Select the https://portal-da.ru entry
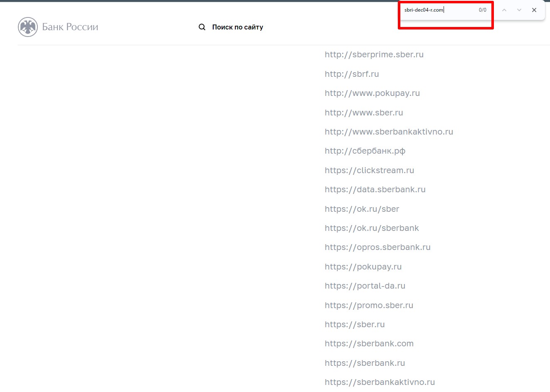Image resolution: width=550 pixels, height=392 pixels. point(365,286)
